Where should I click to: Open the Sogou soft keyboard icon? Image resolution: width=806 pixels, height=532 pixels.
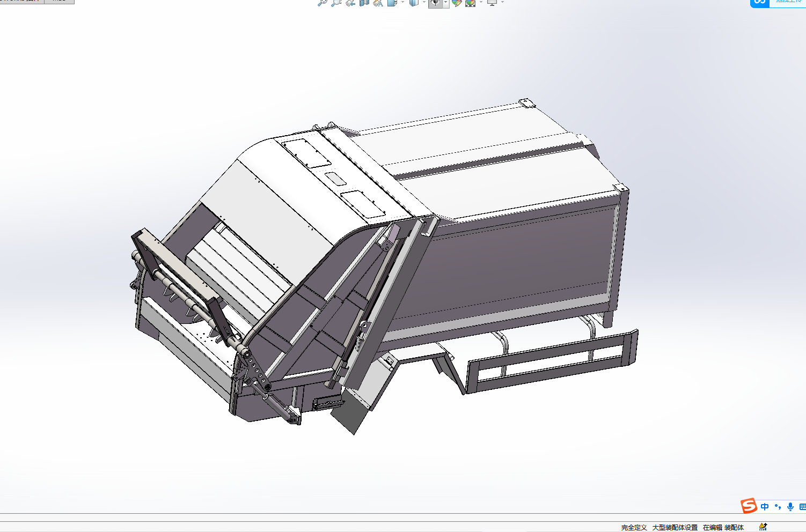click(803, 507)
